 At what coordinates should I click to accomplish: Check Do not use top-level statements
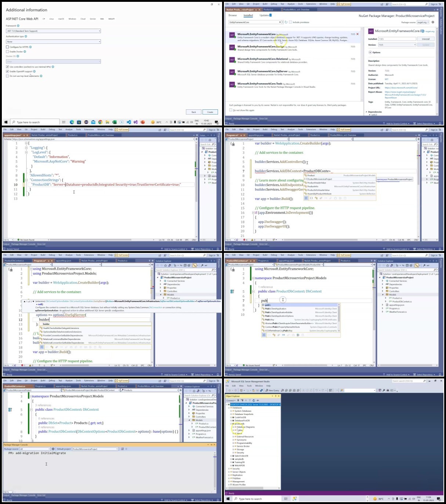7,76
